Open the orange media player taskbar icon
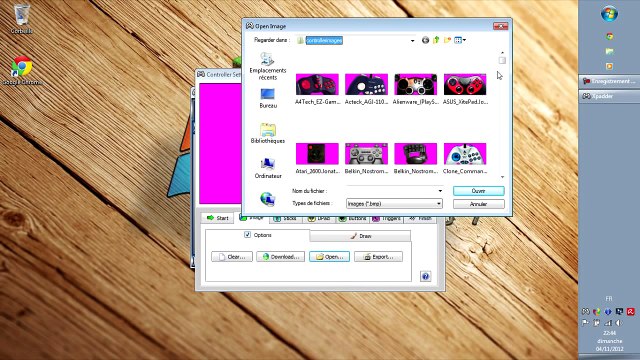The width and height of the screenshot is (640, 360). (x=609, y=66)
